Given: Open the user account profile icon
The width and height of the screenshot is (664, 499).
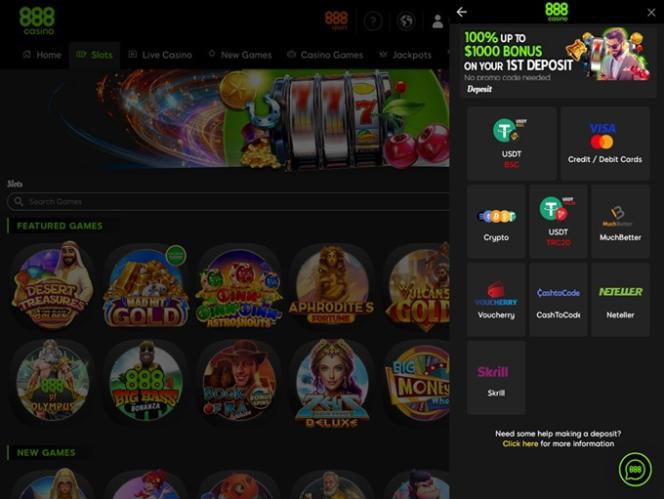Looking at the screenshot, I should coord(437,21).
